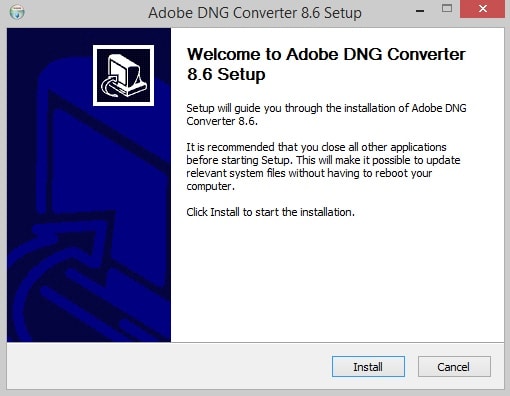Close the setup window with the red X
Image resolution: width=510 pixels, height=396 pixels.
tap(482, 9)
